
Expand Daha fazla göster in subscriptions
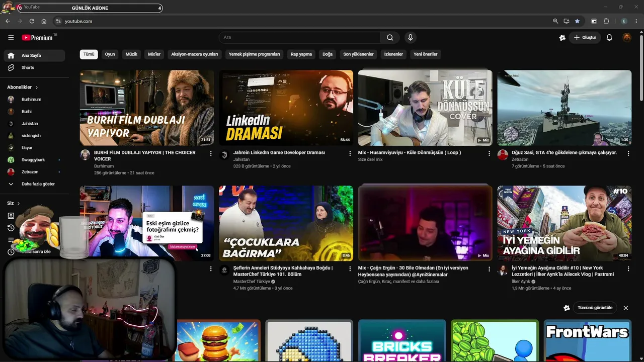pyautogui.click(x=34, y=184)
